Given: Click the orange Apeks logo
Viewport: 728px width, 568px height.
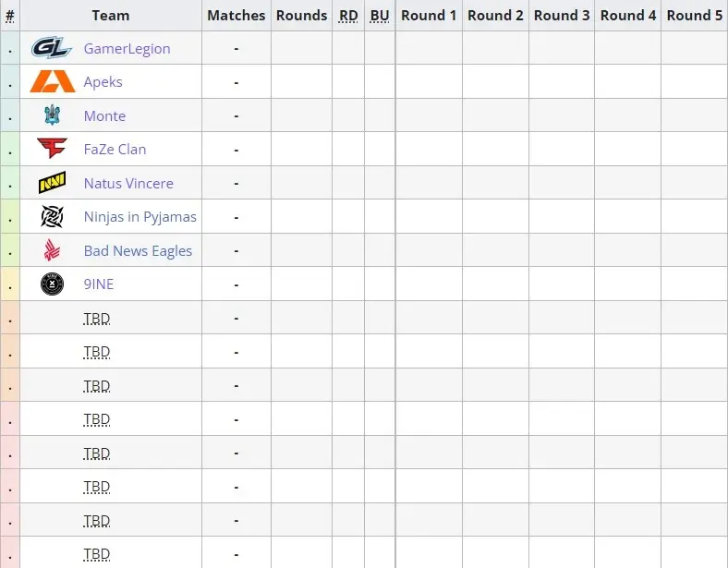Looking at the screenshot, I should [53, 81].
